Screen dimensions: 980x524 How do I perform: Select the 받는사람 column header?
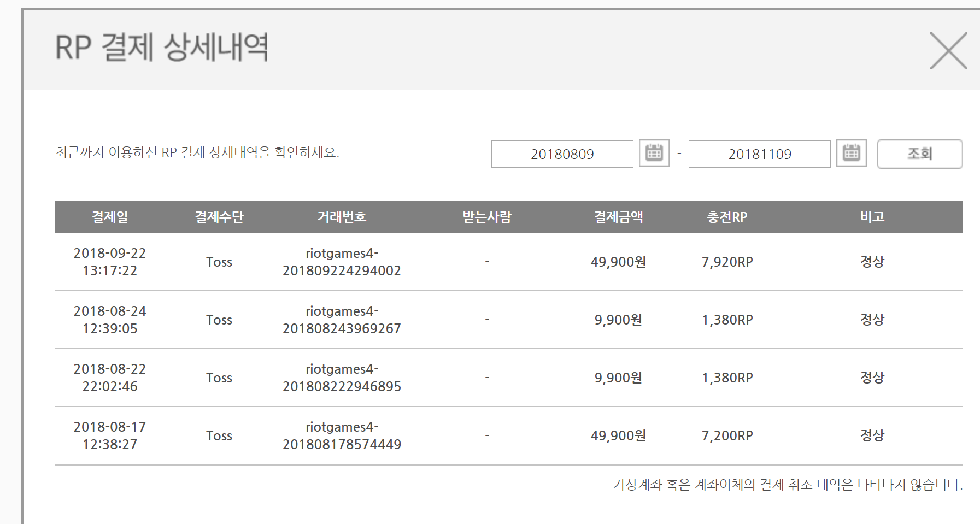click(487, 217)
